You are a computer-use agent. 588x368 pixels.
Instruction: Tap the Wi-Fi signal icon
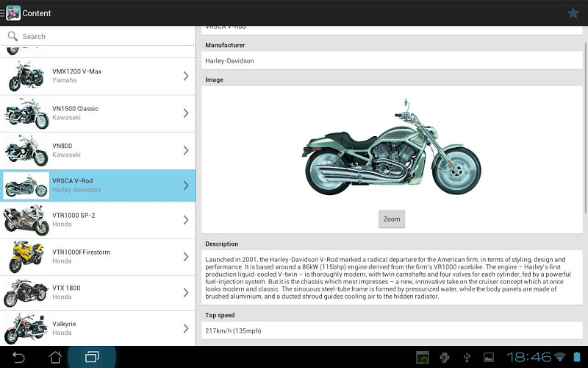coord(560,356)
